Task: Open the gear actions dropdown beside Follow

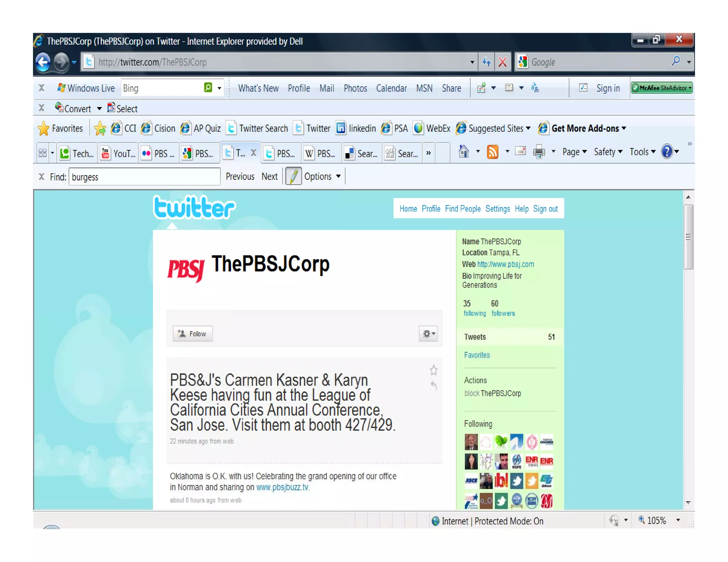Action: coord(428,334)
